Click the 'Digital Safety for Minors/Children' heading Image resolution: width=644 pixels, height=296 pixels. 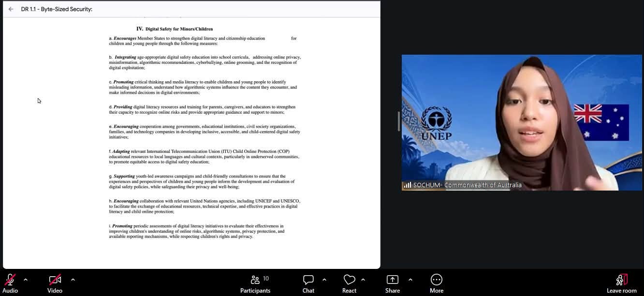click(x=179, y=29)
